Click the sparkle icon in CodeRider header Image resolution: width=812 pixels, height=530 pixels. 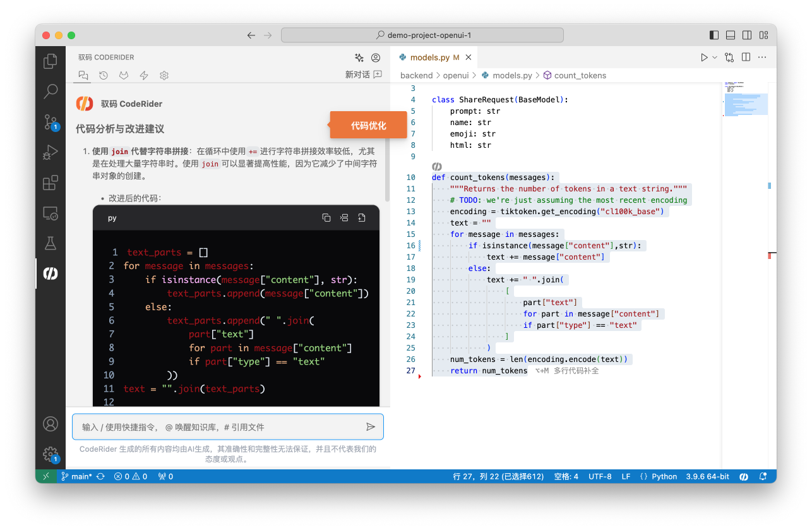(359, 57)
